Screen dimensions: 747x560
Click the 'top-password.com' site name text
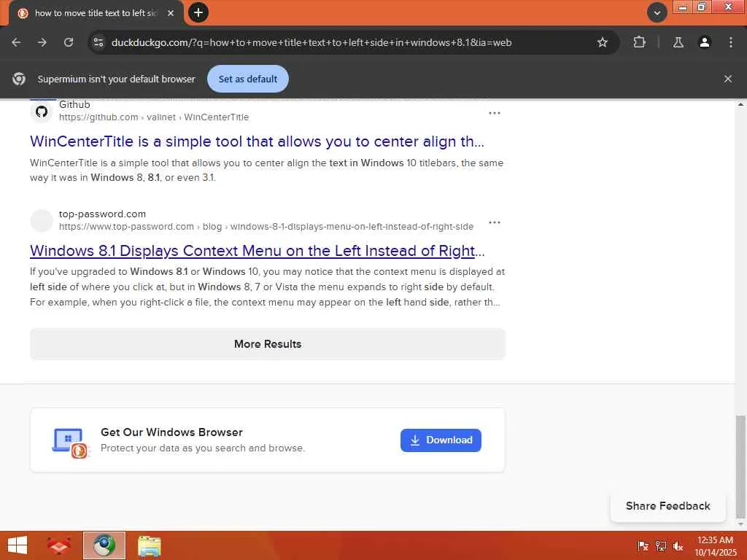(x=102, y=214)
